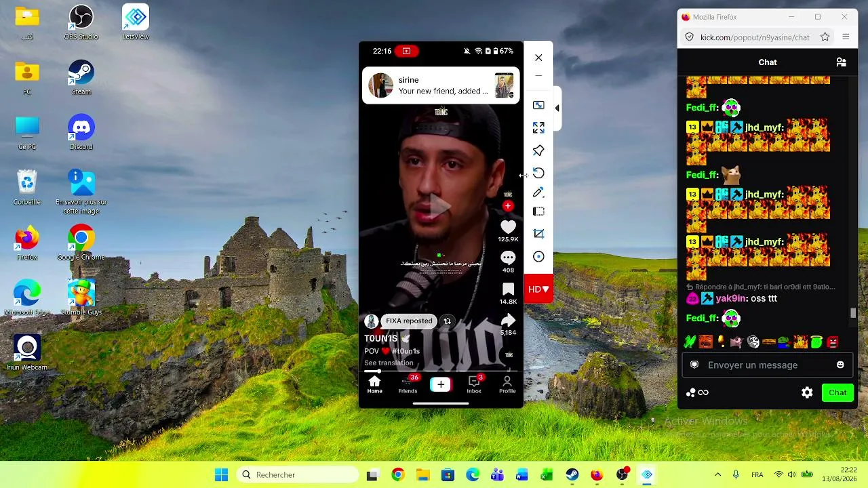
Task: Show hidden system tray icons
Action: tap(718, 475)
